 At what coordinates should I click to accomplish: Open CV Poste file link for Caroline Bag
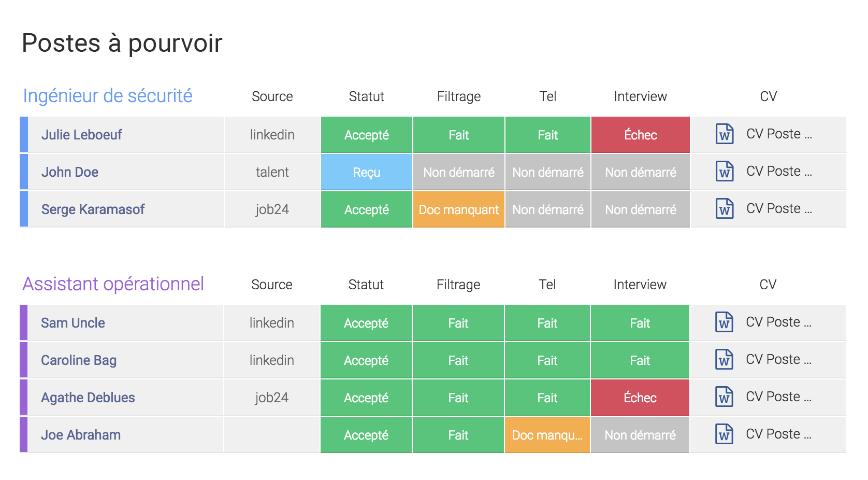[x=778, y=359]
